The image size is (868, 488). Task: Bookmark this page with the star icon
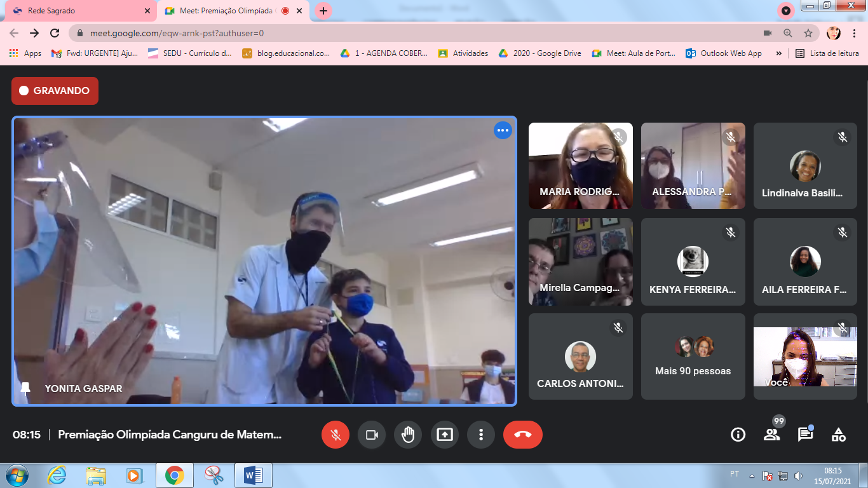[808, 33]
